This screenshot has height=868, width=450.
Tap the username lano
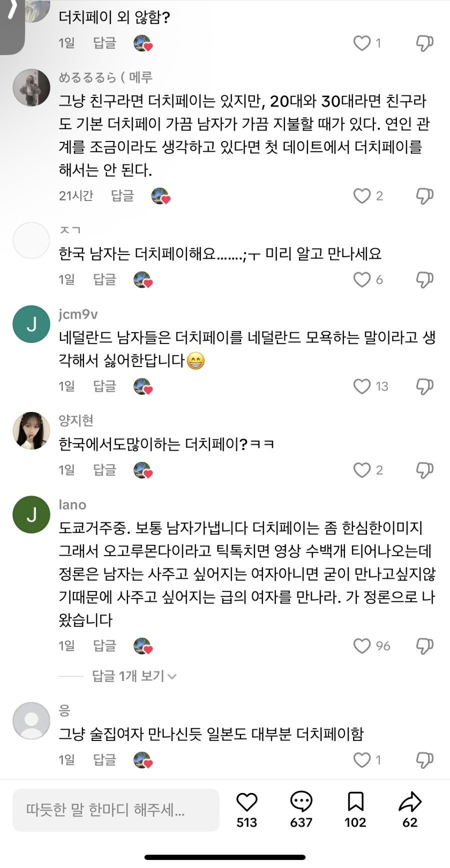click(72, 505)
